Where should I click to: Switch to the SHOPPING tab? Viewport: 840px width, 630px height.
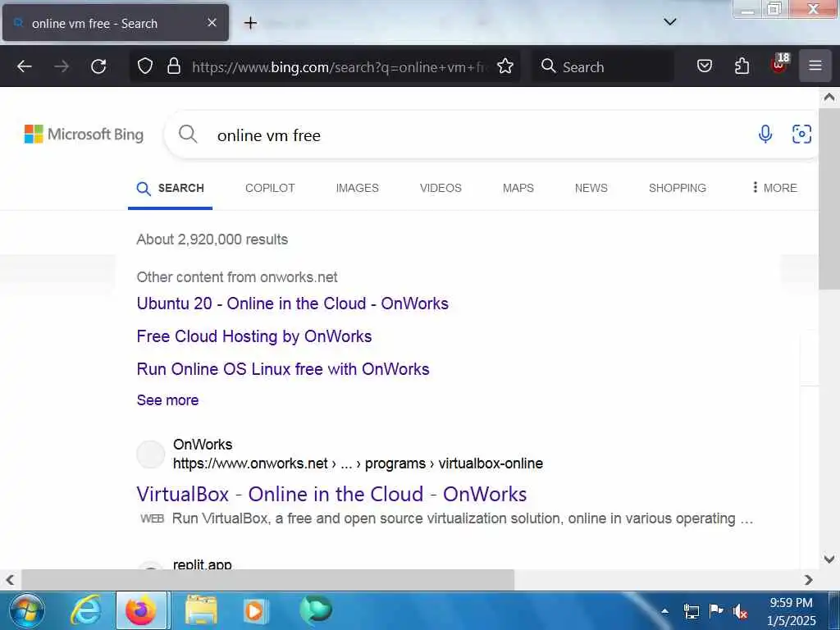pos(677,188)
